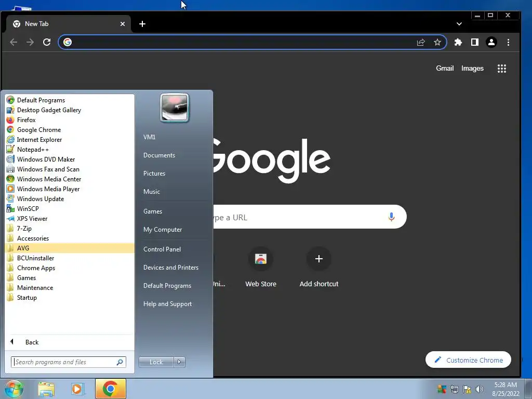Start Internet Explorer
The width and height of the screenshot is (532, 399).
point(70,139)
